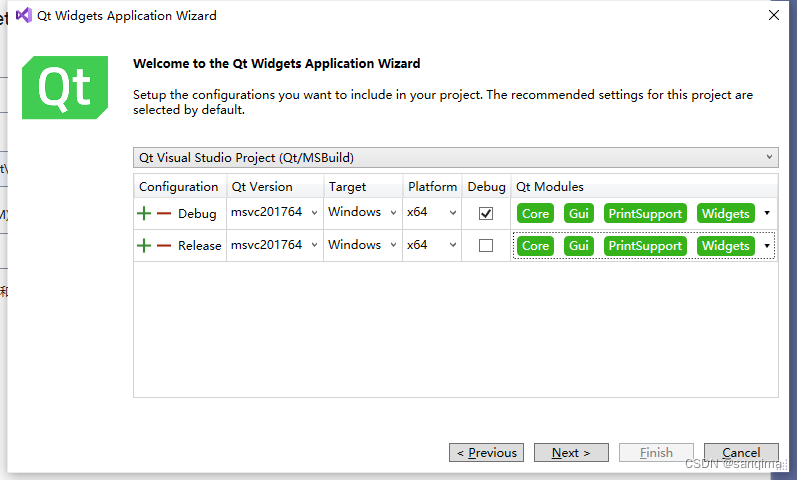Image resolution: width=797 pixels, height=480 pixels.
Task: Click the PrintSupport module tag in Debug row
Action: [x=645, y=214]
